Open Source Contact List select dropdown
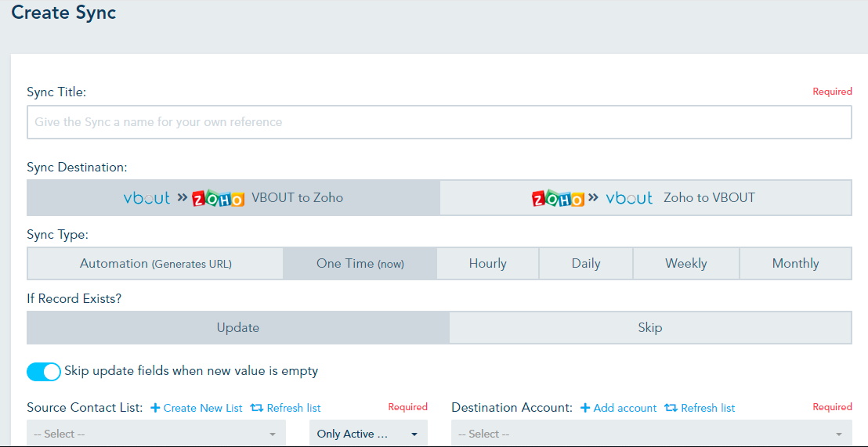This screenshot has height=447, width=868. pyautogui.click(x=156, y=434)
